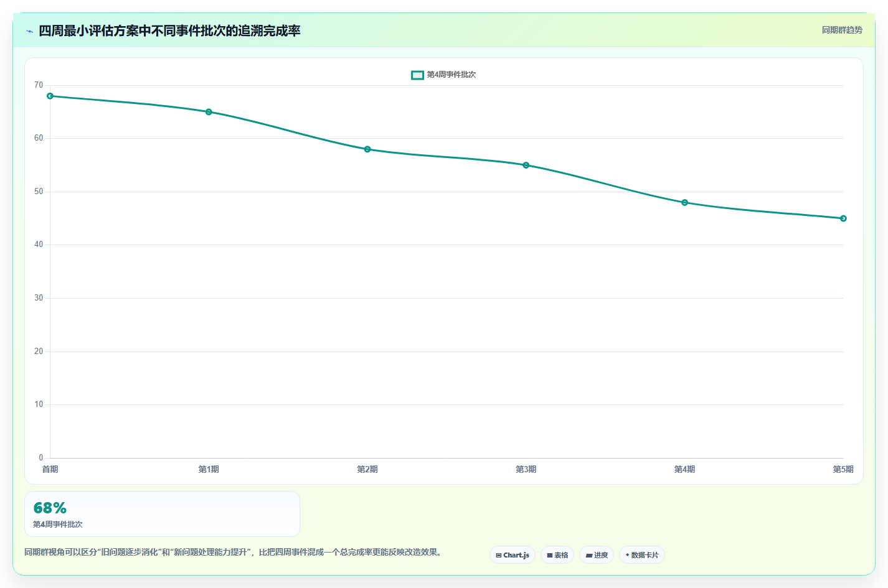
Task: Click the 第4周事件批次 legend label
Action: [x=451, y=75]
